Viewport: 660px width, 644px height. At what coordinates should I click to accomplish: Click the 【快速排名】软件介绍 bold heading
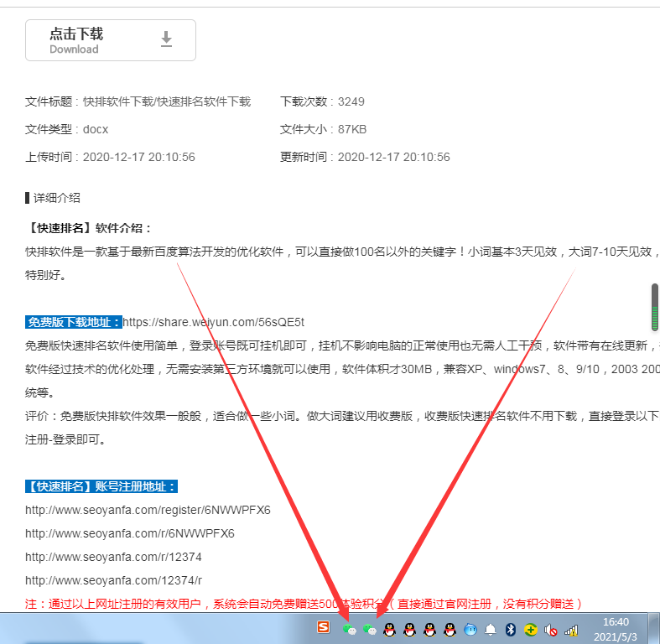click(x=87, y=228)
